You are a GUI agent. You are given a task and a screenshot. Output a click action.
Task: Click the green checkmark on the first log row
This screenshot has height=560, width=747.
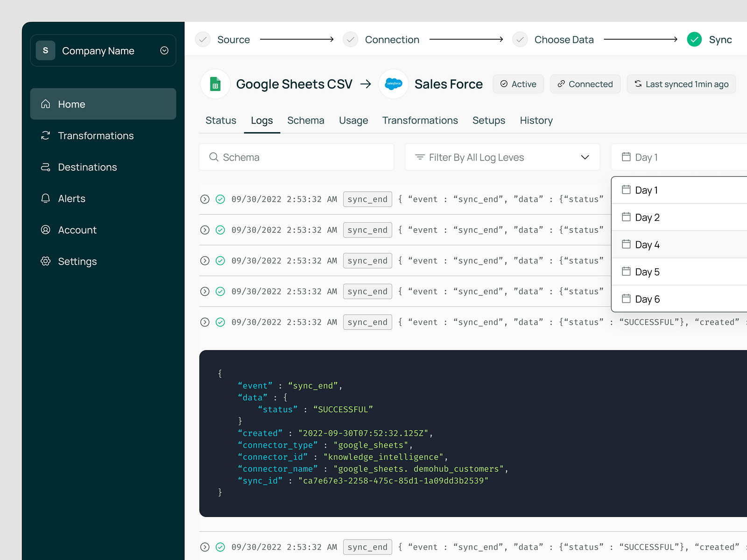(220, 199)
